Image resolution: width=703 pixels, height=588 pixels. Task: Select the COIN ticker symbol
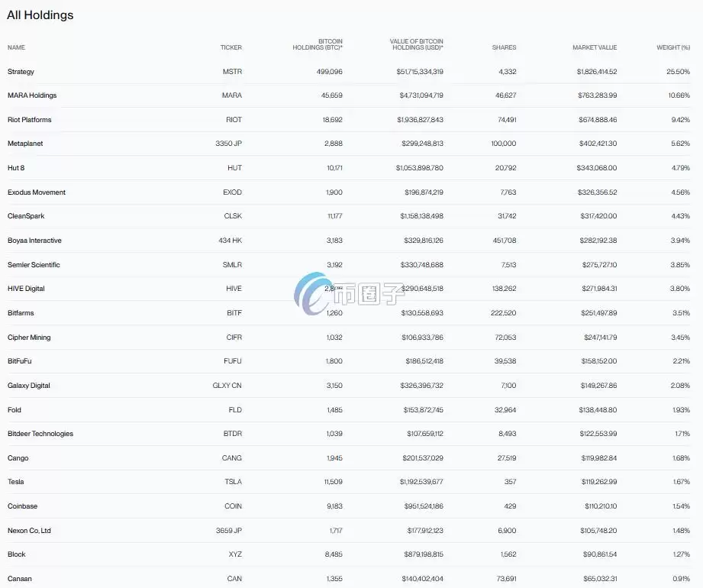[x=233, y=506]
